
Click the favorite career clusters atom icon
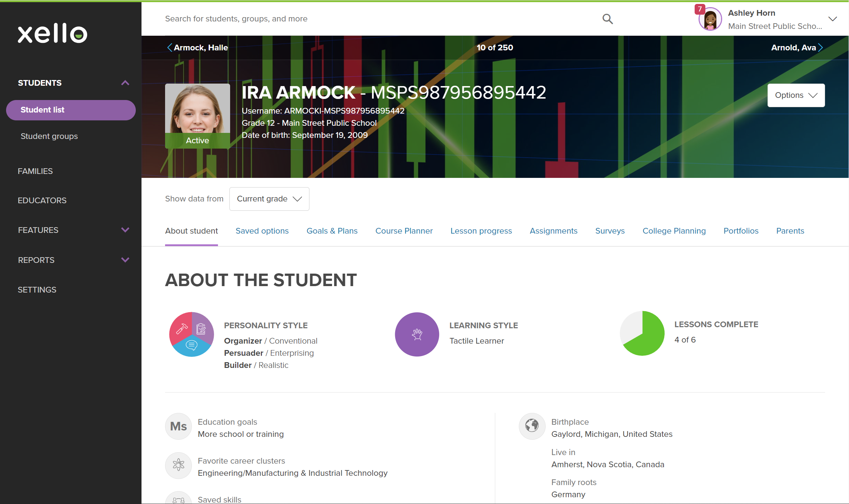pos(178,465)
